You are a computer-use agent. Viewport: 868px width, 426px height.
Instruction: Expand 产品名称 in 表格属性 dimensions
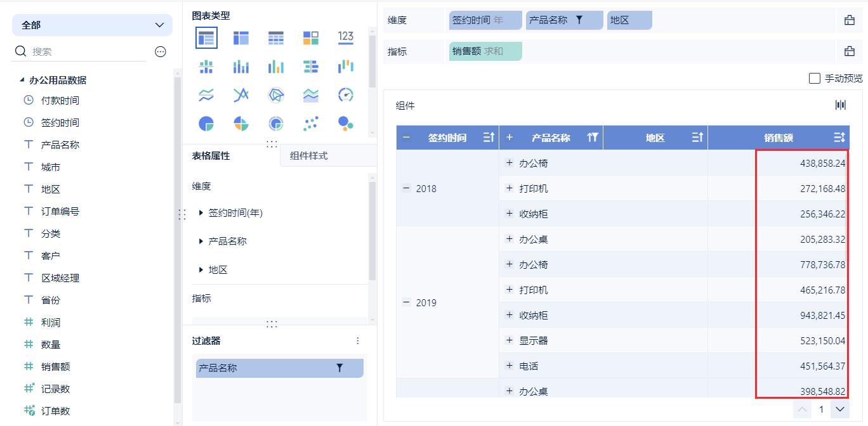tap(201, 241)
